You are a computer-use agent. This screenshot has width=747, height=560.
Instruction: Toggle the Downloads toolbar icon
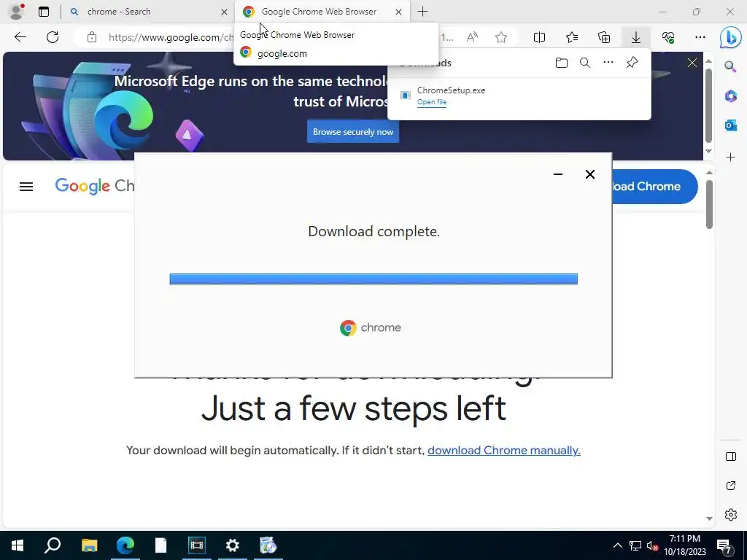(636, 37)
